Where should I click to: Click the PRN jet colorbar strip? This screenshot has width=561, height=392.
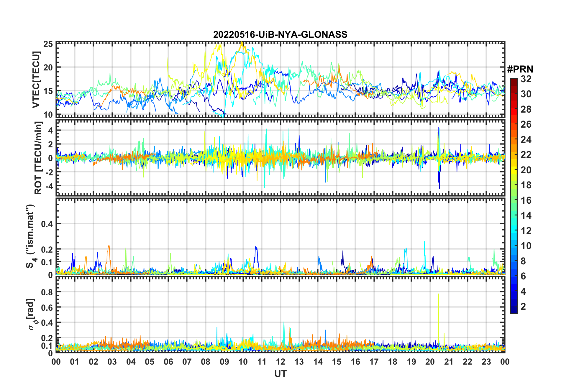[514, 196]
